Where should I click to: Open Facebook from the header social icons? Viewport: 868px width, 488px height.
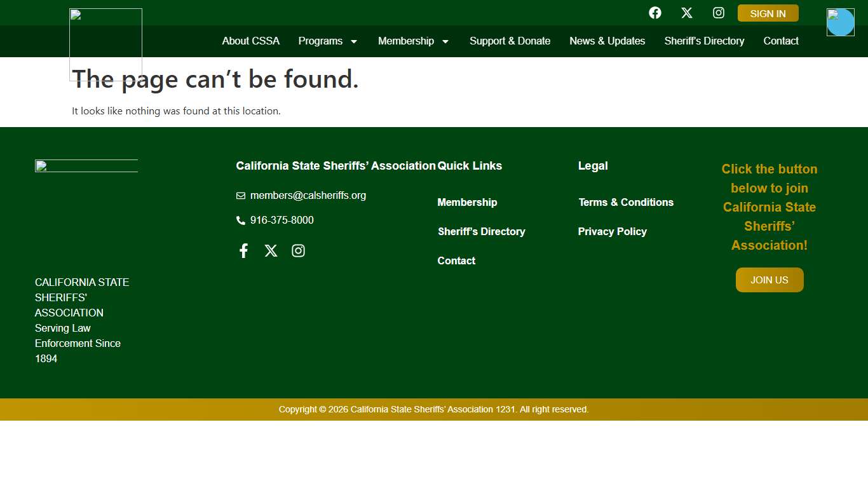pos(654,13)
